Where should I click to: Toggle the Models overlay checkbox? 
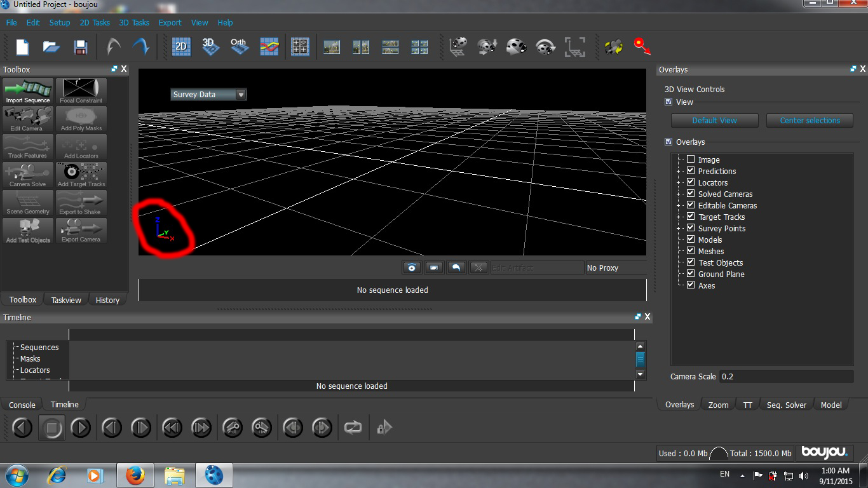point(691,240)
